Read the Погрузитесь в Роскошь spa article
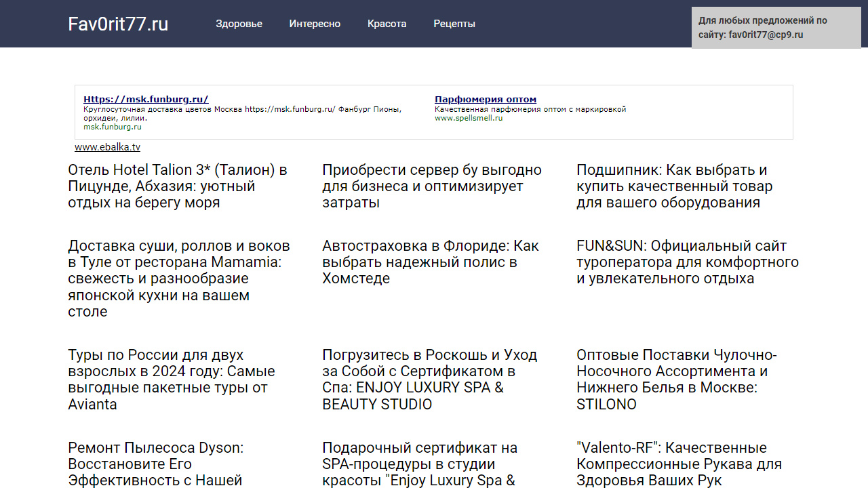The image size is (868, 488). point(429,379)
